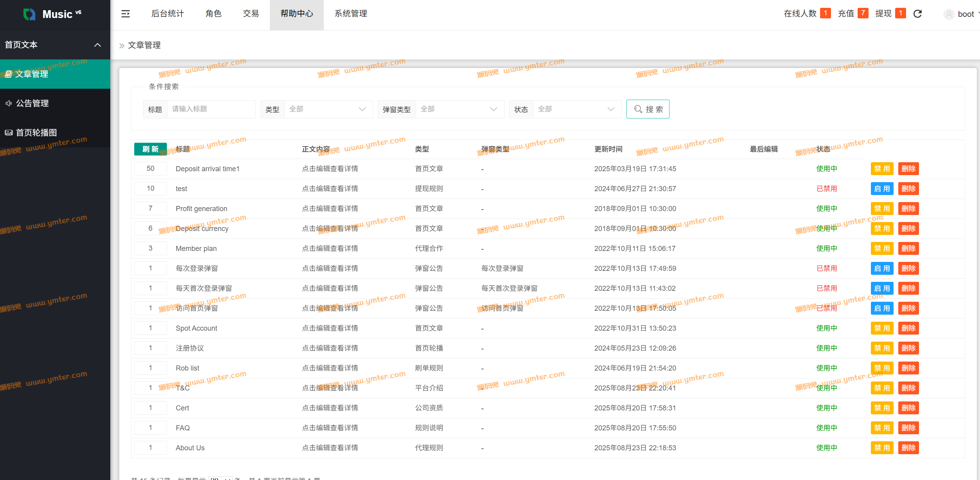Image resolution: width=980 pixels, height=480 pixels.
Task: Click the 在线人数 badge counter
Action: pyautogui.click(x=825, y=13)
